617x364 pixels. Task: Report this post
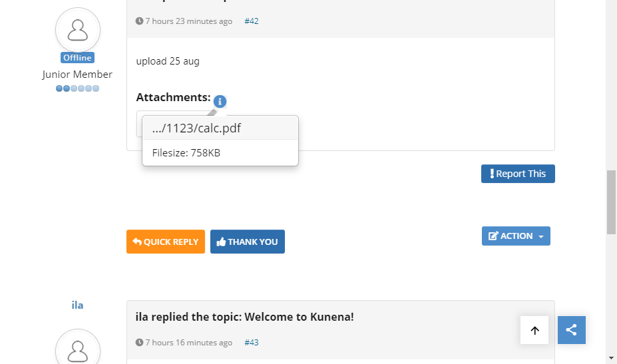pyautogui.click(x=518, y=174)
